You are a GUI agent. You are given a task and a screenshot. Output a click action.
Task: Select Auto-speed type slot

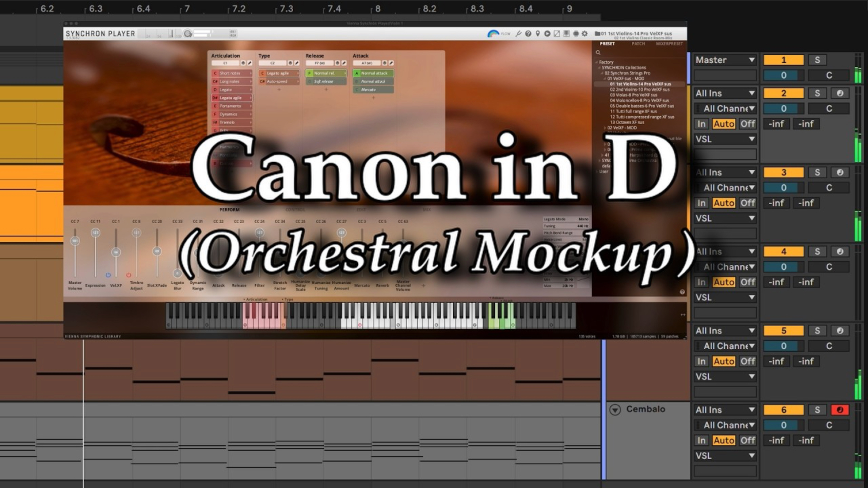(x=279, y=81)
